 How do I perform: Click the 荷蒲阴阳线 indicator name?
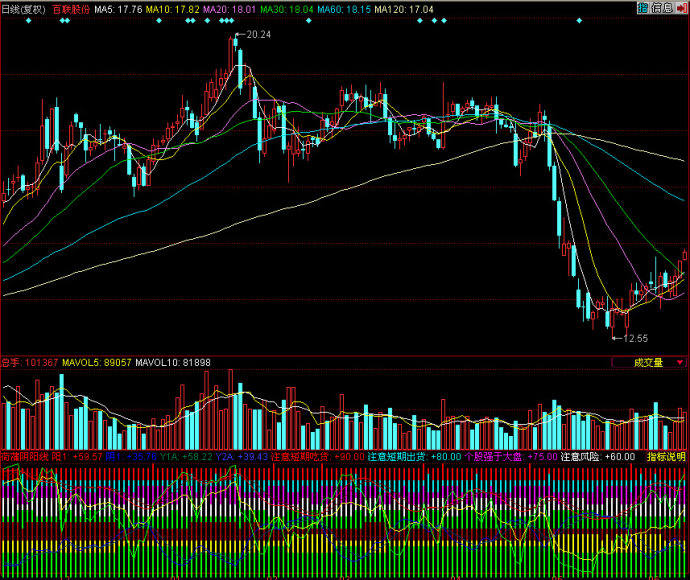click(24, 457)
